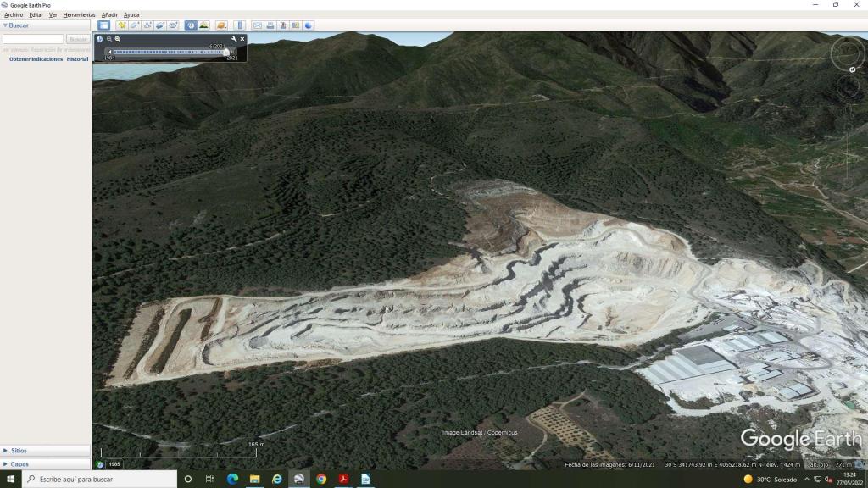Toggle historical imagery clock button
The height and width of the screenshot is (488, 868).
[x=191, y=25]
